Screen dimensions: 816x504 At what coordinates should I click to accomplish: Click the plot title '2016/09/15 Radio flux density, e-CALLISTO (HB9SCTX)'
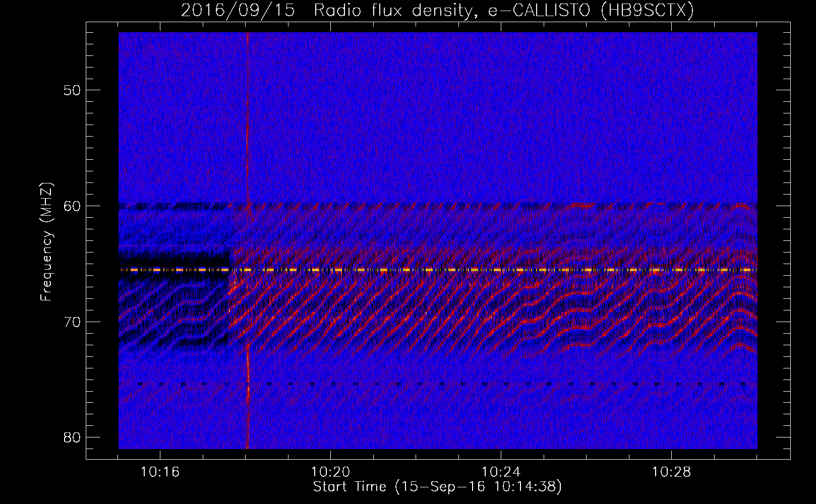pyautogui.click(x=437, y=11)
